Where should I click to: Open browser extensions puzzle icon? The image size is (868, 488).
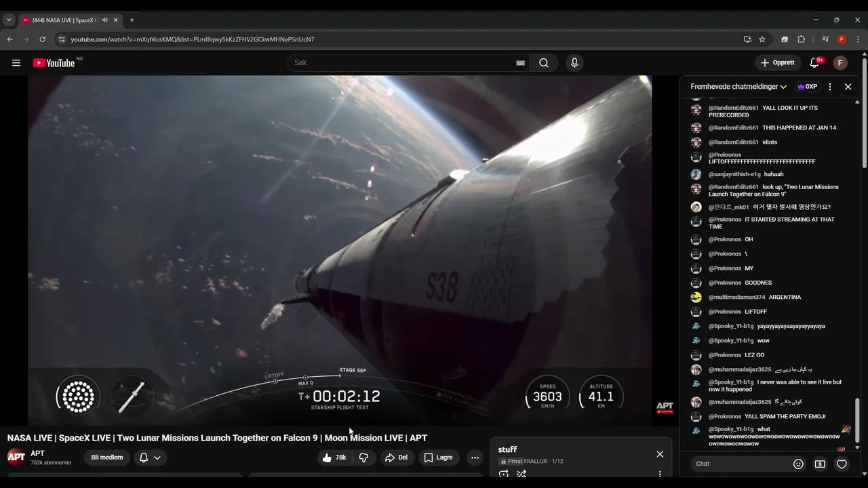(x=801, y=39)
